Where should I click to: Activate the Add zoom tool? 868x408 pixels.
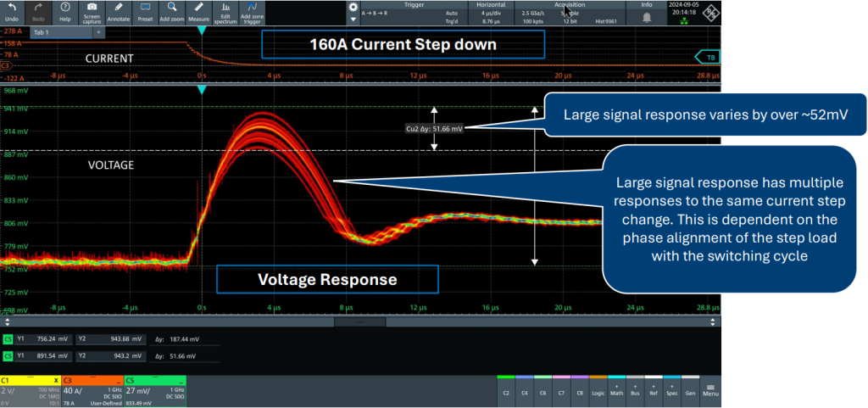171,12
